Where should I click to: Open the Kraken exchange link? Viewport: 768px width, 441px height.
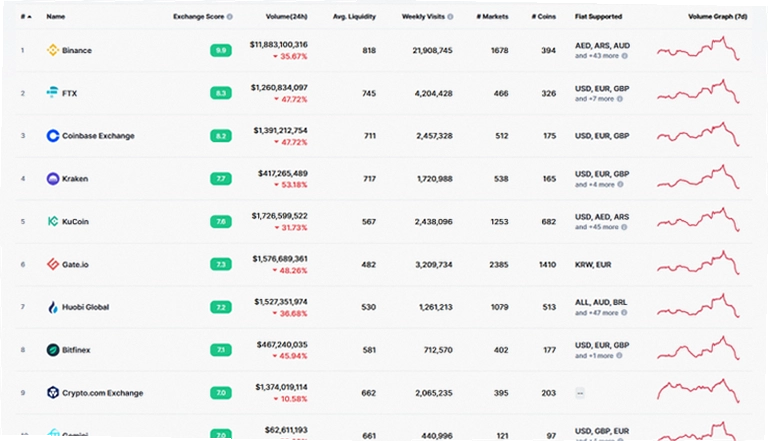pos(75,178)
